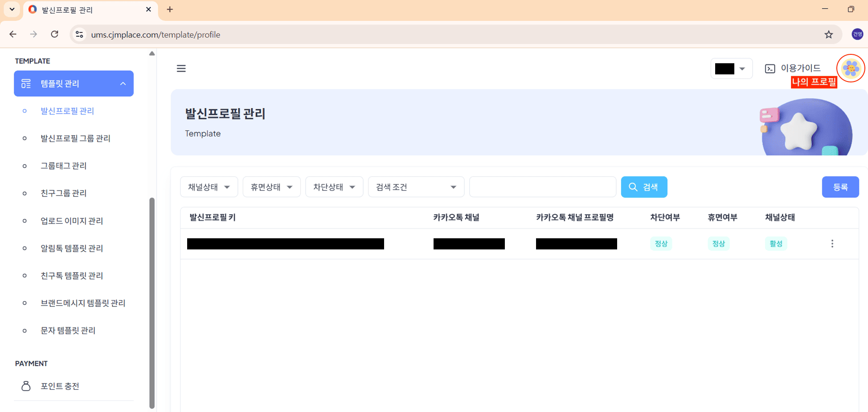
Task: Bookmark the page using the star icon
Action: click(x=829, y=34)
